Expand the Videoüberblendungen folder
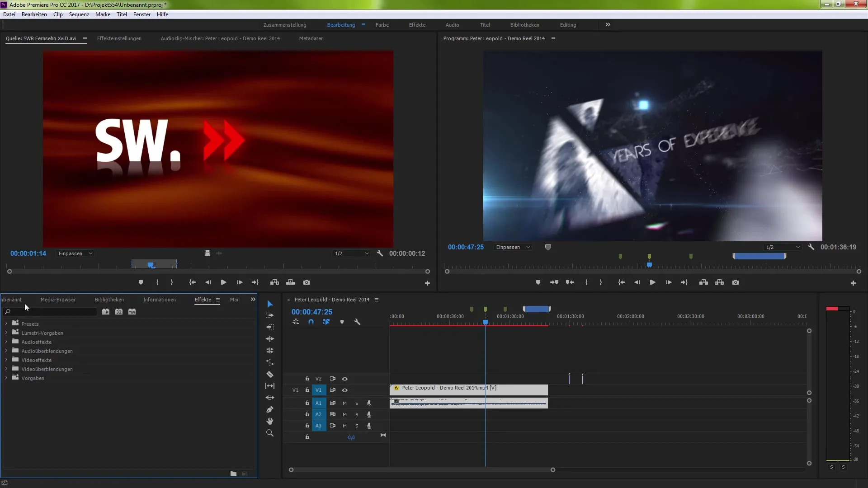 pyautogui.click(x=6, y=369)
